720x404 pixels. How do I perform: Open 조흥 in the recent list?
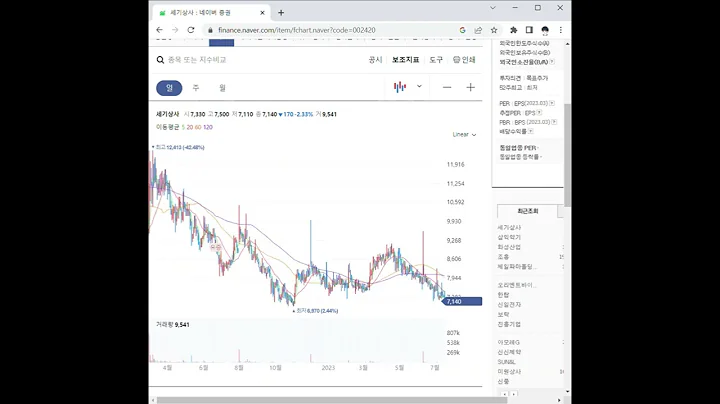click(x=503, y=257)
